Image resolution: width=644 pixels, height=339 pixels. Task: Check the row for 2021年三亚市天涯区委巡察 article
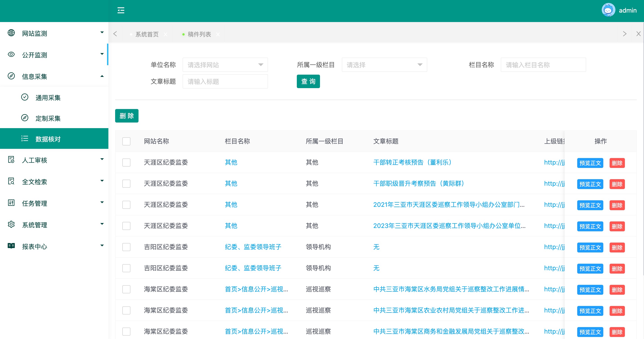(x=126, y=205)
